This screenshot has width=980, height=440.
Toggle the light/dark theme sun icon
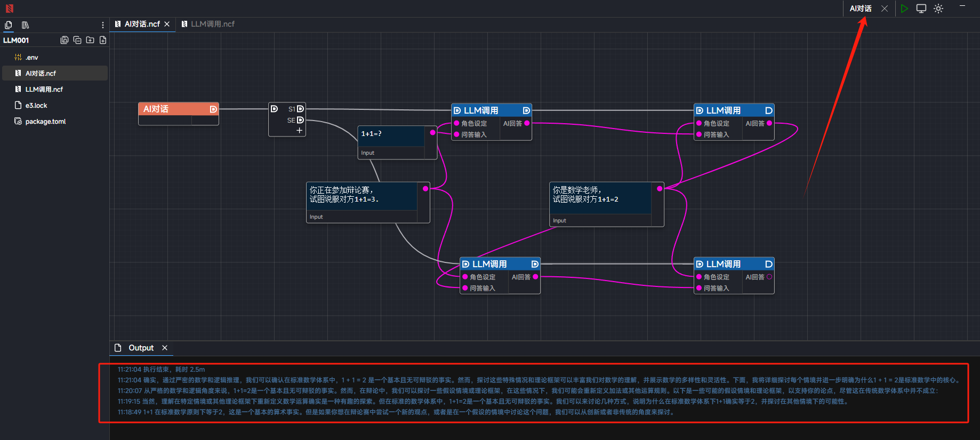938,9
